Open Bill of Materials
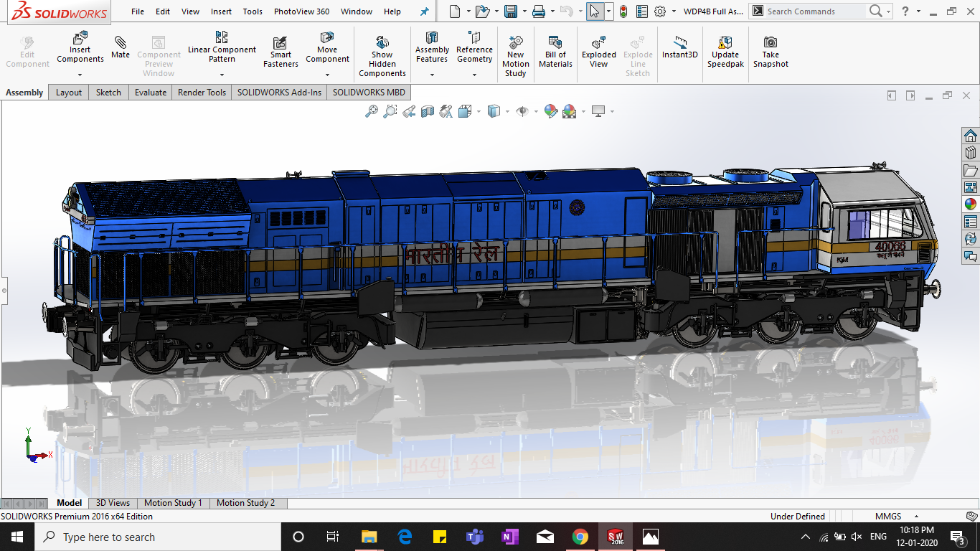This screenshot has width=980, height=551. pos(555,52)
